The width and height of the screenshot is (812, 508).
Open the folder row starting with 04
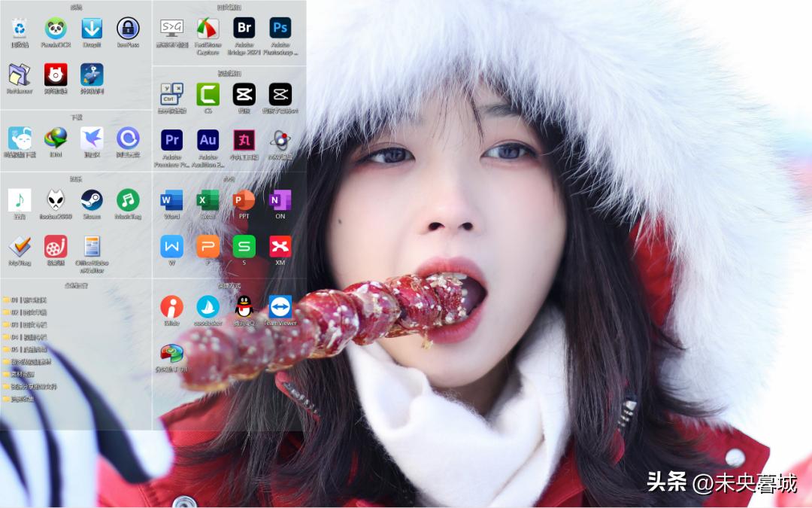(x=25, y=337)
